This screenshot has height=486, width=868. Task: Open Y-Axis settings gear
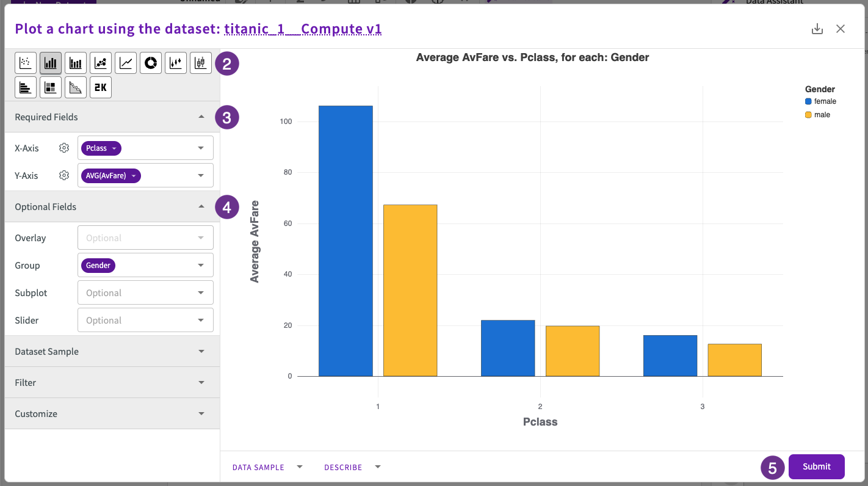64,175
